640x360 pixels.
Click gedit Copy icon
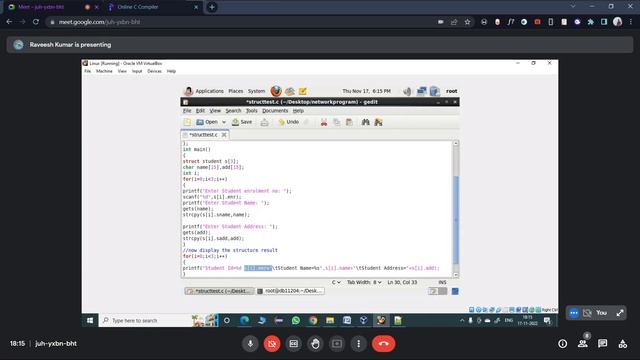tap(336, 122)
